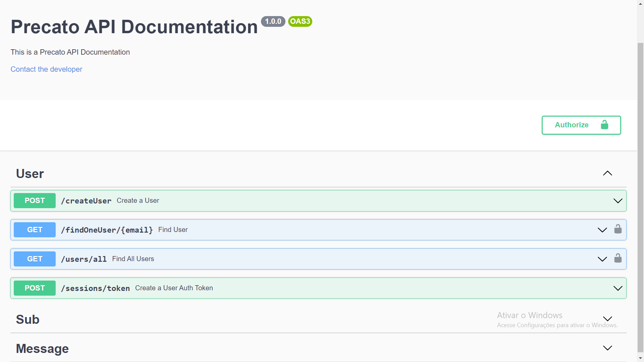Viewport: 644px width, 362px height.
Task: Click the lock icon on users/all endpoint
Action: 618,258
